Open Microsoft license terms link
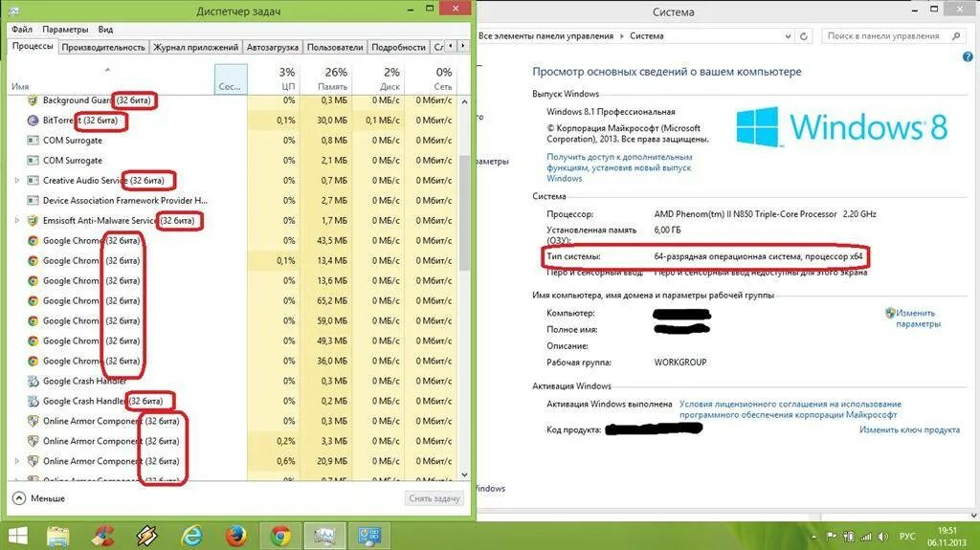Image resolution: width=980 pixels, height=550 pixels. click(790, 409)
